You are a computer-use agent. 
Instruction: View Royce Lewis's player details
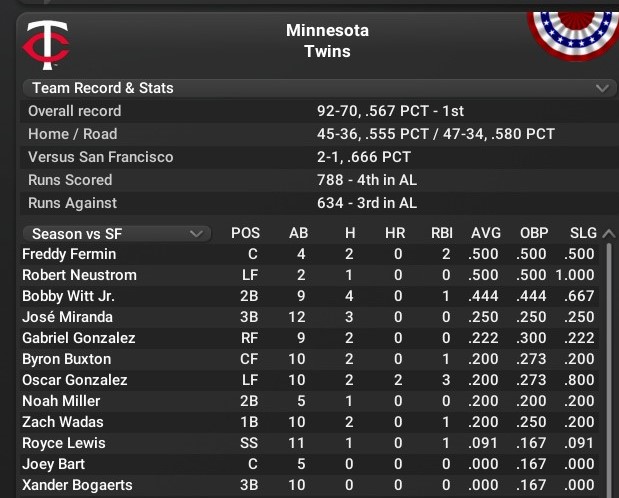pyautogui.click(x=64, y=443)
